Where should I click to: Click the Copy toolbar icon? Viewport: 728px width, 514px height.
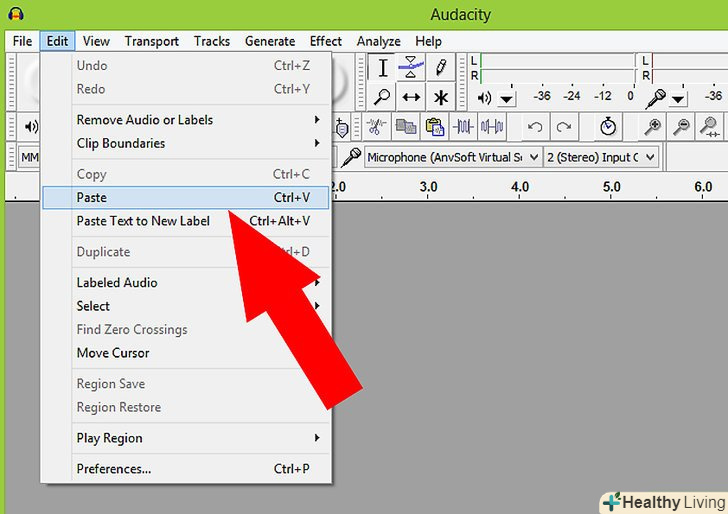(405, 126)
